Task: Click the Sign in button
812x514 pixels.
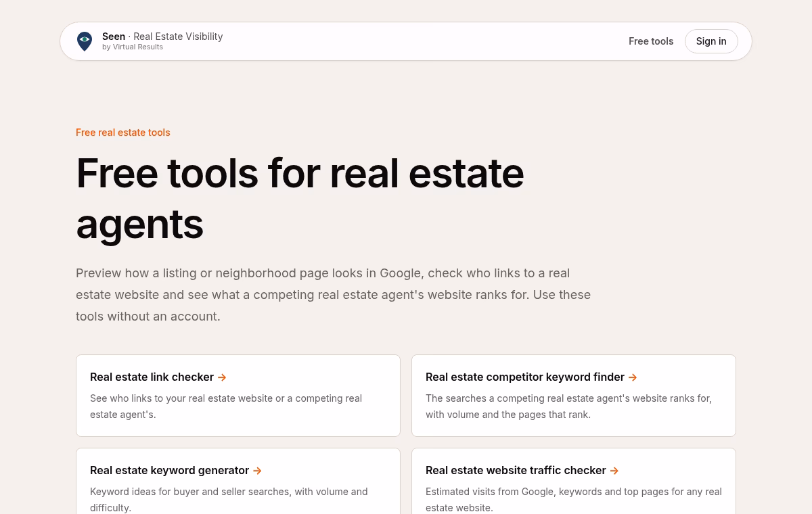Action: [x=711, y=41]
